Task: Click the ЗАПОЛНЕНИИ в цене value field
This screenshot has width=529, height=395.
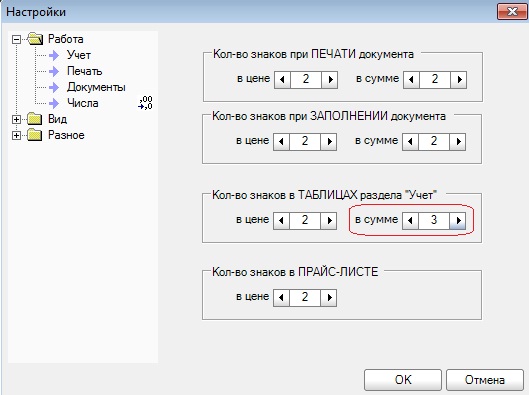Action: [305, 142]
